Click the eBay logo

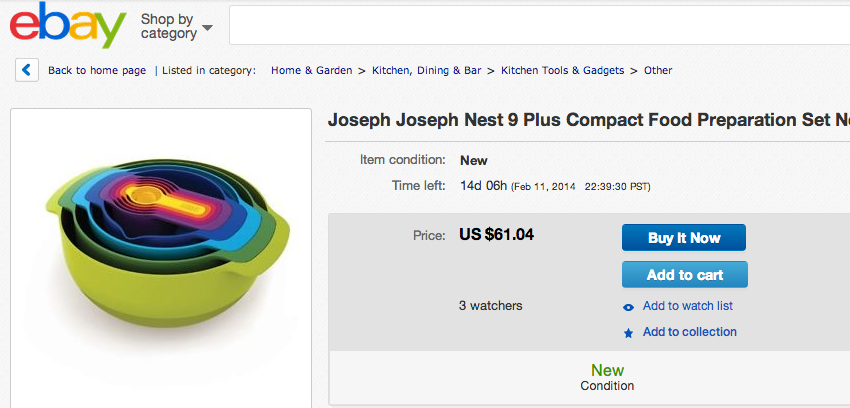tap(68, 25)
